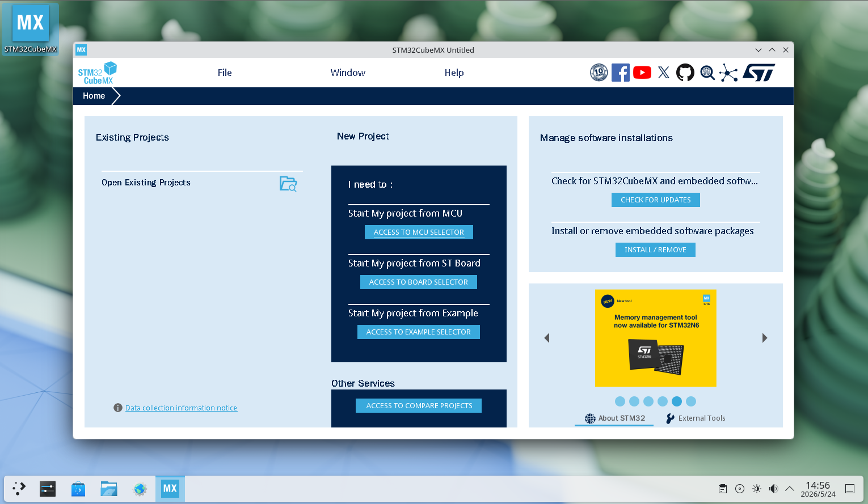Click the STM32CubeMX logo beside File menu
Image resolution: width=868 pixels, height=504 pixels.
[98, 73]
